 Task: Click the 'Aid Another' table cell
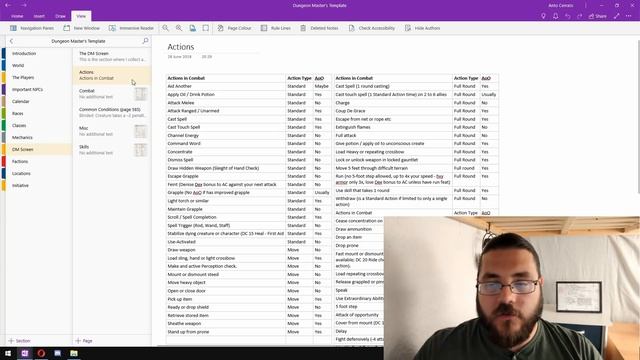point(226,86)
